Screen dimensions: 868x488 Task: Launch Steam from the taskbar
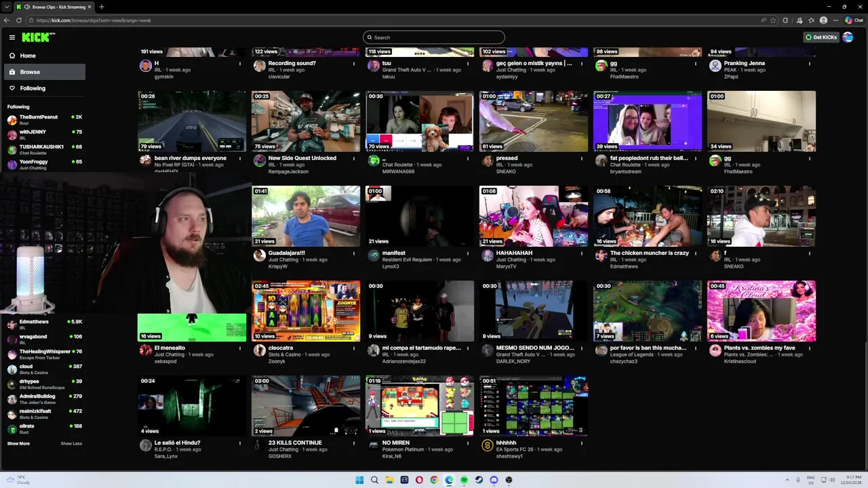pos(479,480)
